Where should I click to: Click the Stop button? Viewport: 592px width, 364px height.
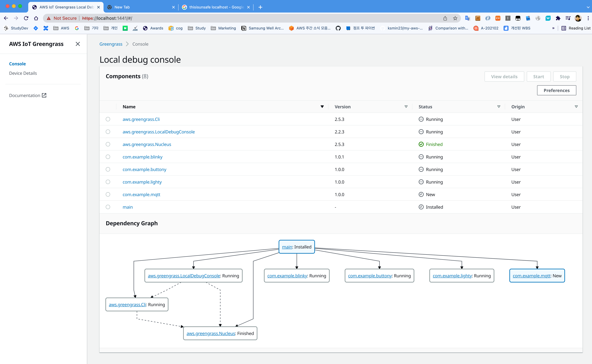click(x=565, y=76)
